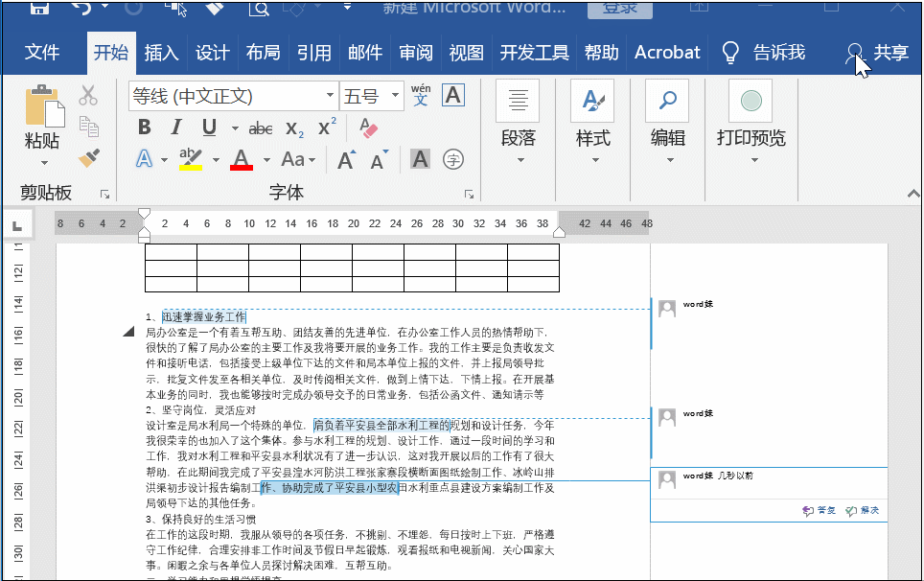Open the 样式 Styles group button

[x=592, y=124]
